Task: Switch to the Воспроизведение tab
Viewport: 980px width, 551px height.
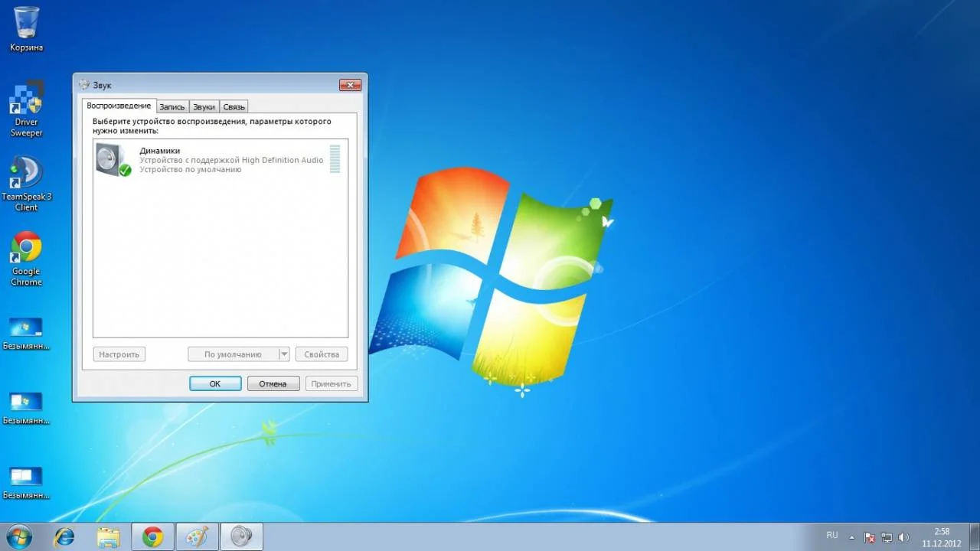Action: click(119, 106)
